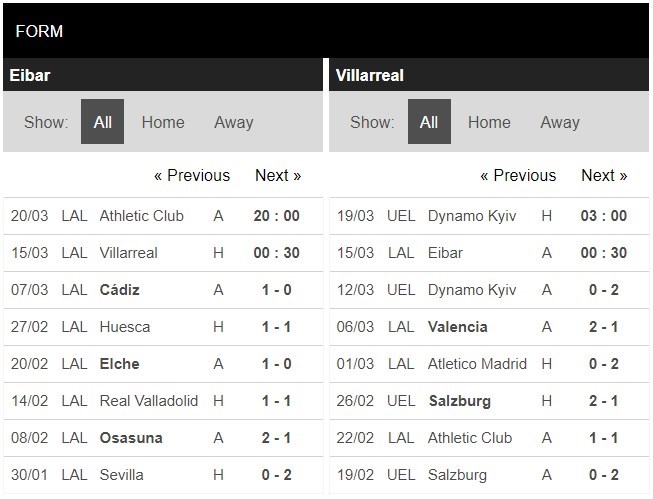Screen dimensions: 653x499
Task: Click Next in the Eibar panel
Action: (278, 175)
